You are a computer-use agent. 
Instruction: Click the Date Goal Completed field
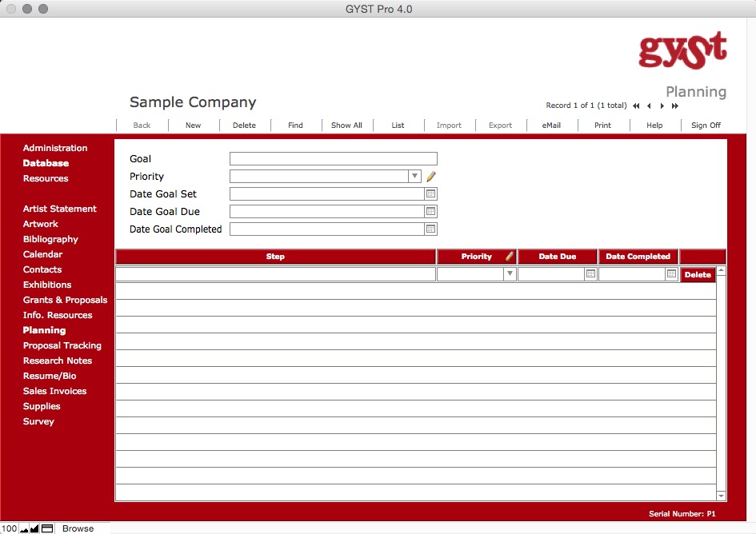(x=327, y=229)
